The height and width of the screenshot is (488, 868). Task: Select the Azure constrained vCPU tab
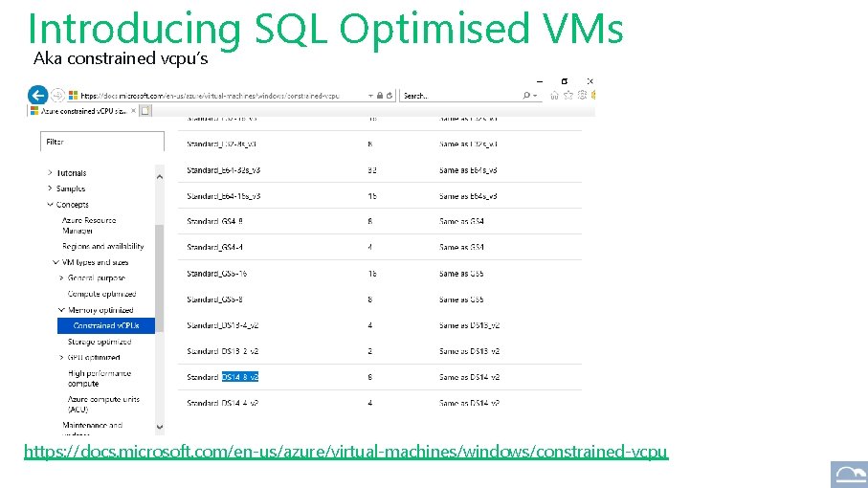[x=83, y=111]
